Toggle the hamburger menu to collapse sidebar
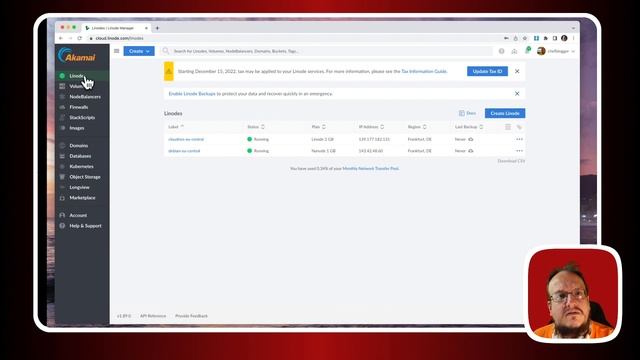This screenshot has height=360, width=640. click(x=117, y=51)
